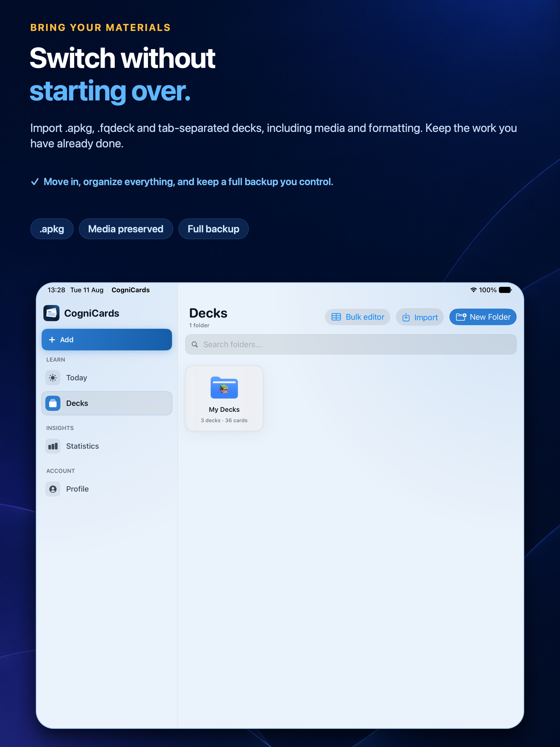The width and height of the screenshot is (560, 747).
Task: Tap the 'Tue 11 Aug' date
Action: pyautogui.click(x=87, y=290)
